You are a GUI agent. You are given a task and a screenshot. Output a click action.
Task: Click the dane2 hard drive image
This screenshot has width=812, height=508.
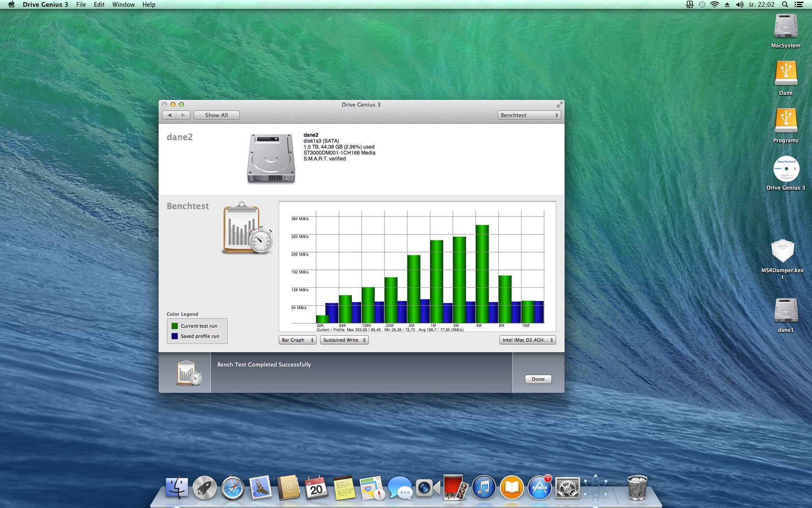[271, 158]
